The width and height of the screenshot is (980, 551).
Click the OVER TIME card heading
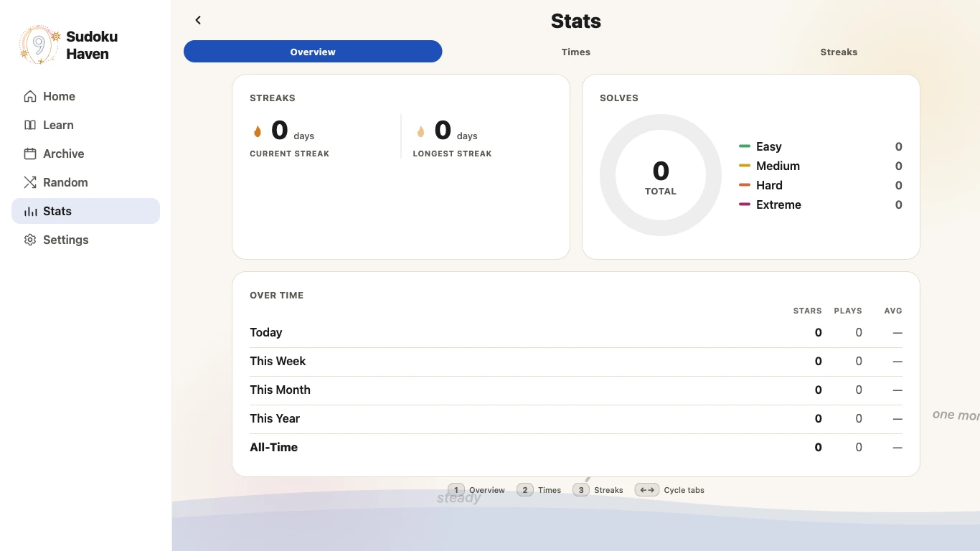(276, 295)
